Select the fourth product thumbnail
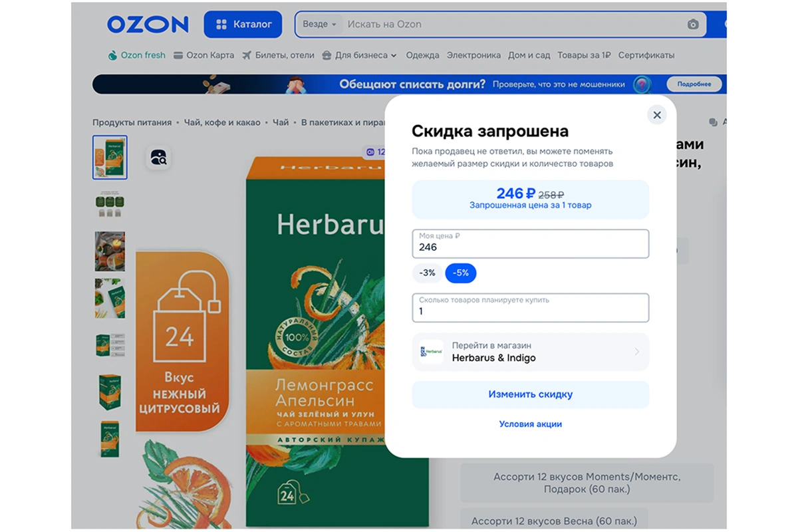Screen dimensions: 798x532 110,299
